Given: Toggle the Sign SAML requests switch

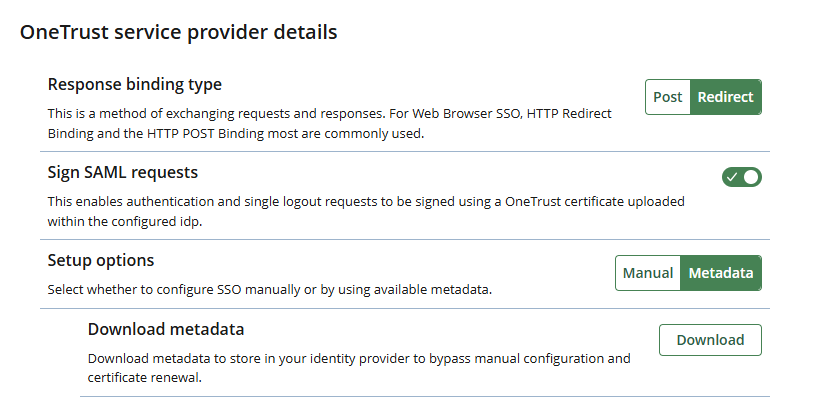Looking at the screenshot, I should pos(741,177).
